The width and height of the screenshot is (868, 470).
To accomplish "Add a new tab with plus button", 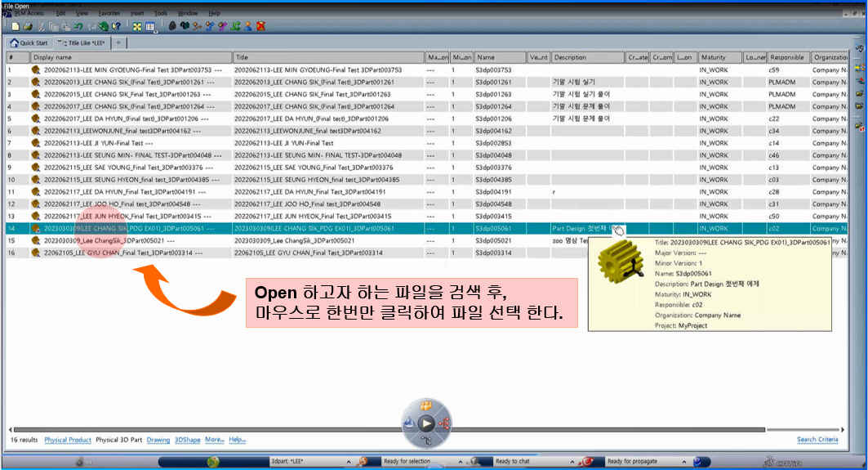I will (x=118, y=43).
